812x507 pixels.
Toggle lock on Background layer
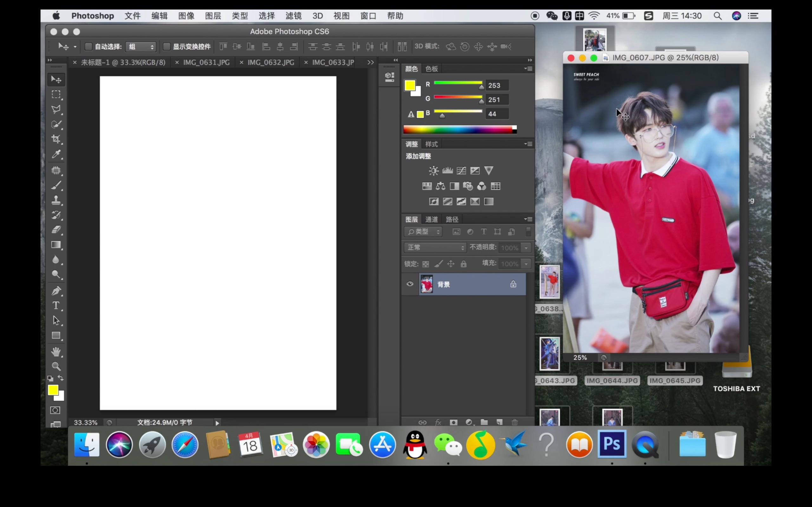pyautogui.click(x=513, y=285)
